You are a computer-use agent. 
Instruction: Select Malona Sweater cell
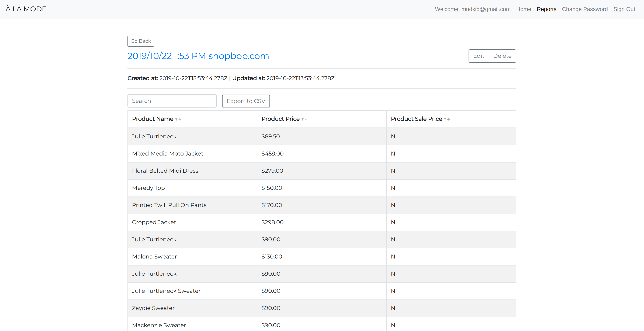click(x=192, y=257)
